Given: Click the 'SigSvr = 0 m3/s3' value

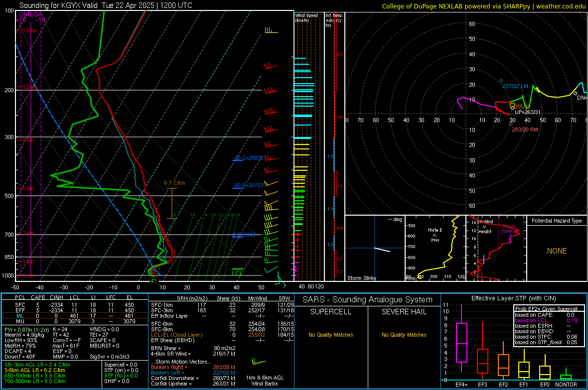Looking at the screenshot, I should click(110, 357).
